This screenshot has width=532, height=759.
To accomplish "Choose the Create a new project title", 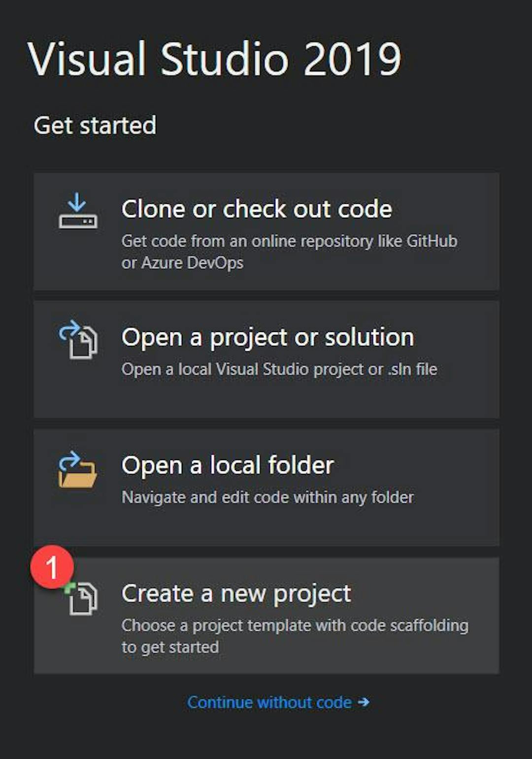I will click(x=236, y=594).
